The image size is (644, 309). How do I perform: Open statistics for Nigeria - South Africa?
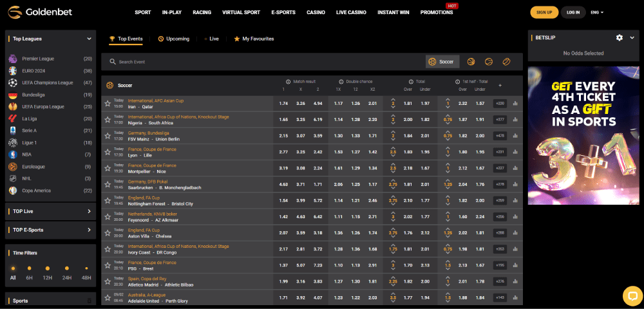point(515,119)
